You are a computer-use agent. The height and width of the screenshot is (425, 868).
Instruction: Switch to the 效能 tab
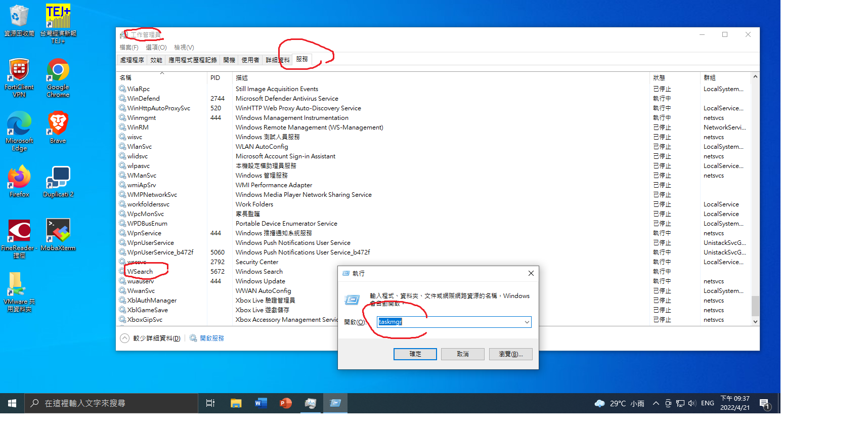(156, 60)
